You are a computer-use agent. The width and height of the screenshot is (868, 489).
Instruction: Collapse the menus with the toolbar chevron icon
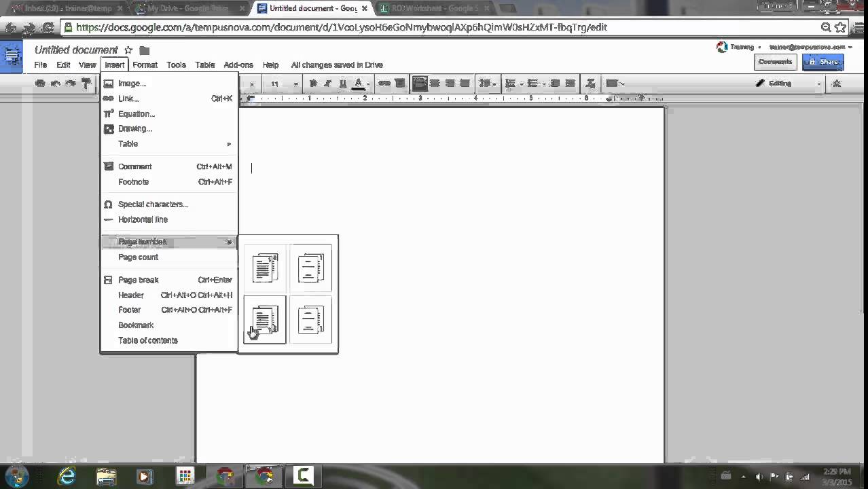tap(837, 84)
